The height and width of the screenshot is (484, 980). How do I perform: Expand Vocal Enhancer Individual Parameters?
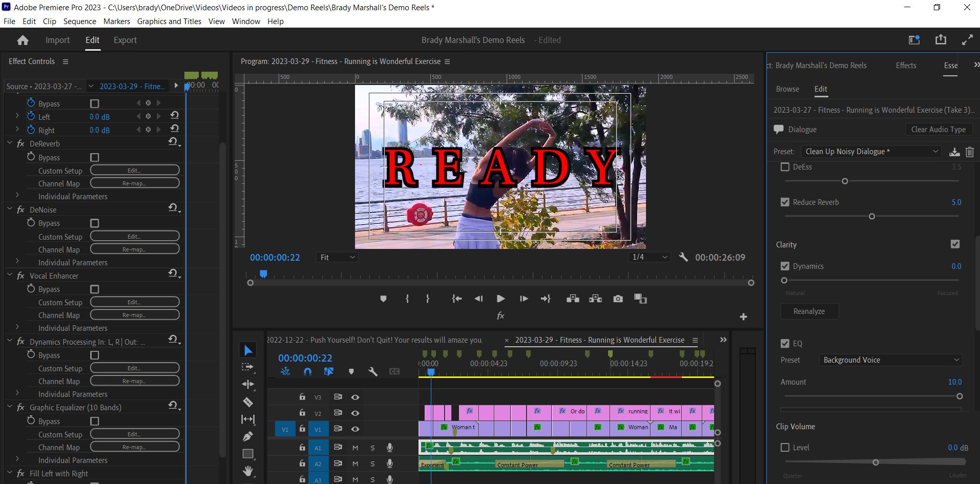17,327
